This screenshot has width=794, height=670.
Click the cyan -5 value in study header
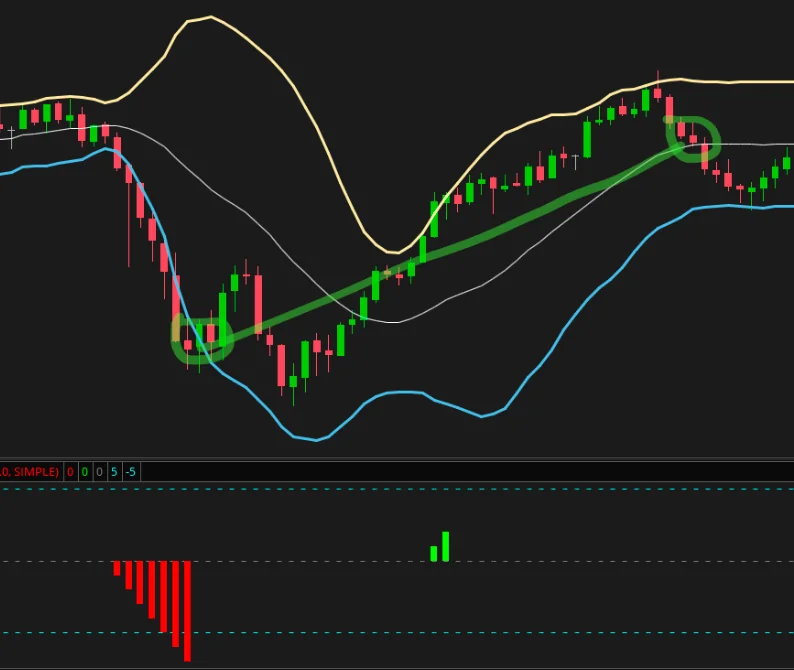131,472
